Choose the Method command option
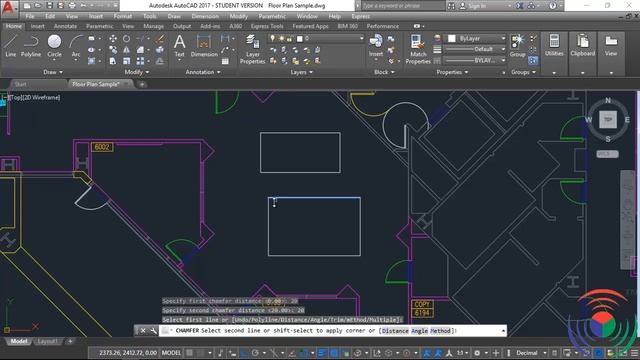The height and width of the screenshot is (360, 640). click(440, 331)
